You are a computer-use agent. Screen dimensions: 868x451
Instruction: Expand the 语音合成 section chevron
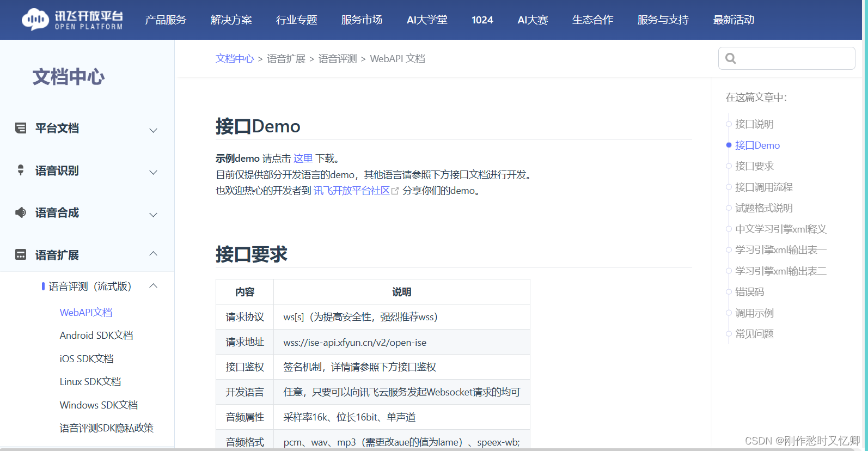coord(154,215)
